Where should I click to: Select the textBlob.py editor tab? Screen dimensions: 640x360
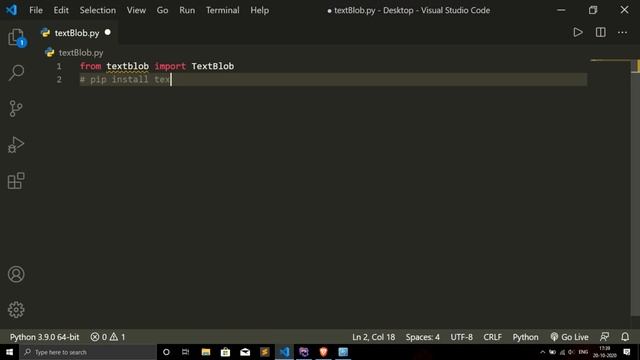click(77, 33)
